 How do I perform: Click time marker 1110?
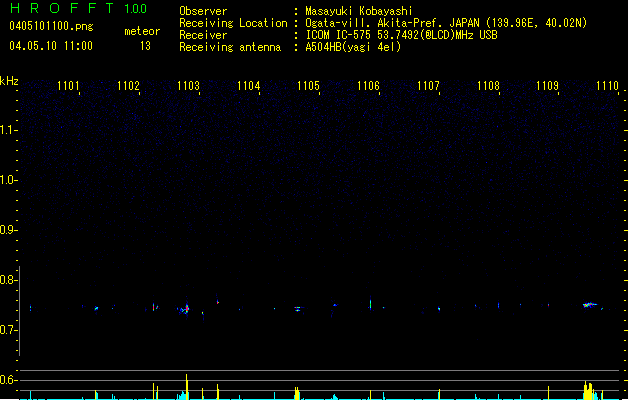607,86
